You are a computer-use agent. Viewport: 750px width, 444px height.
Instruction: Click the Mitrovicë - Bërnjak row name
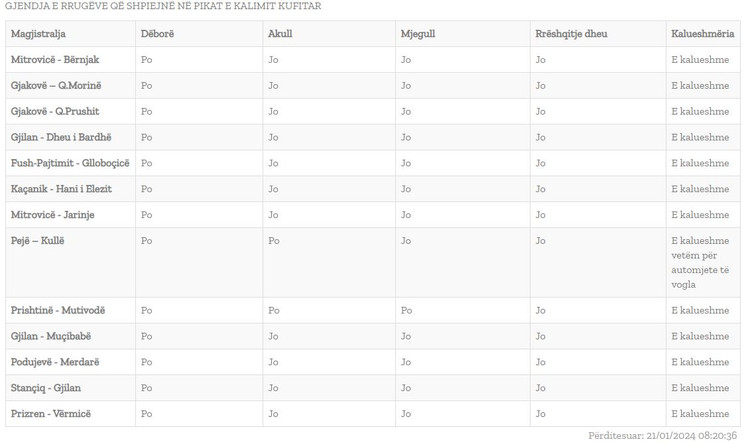click(x=55, y=60)
